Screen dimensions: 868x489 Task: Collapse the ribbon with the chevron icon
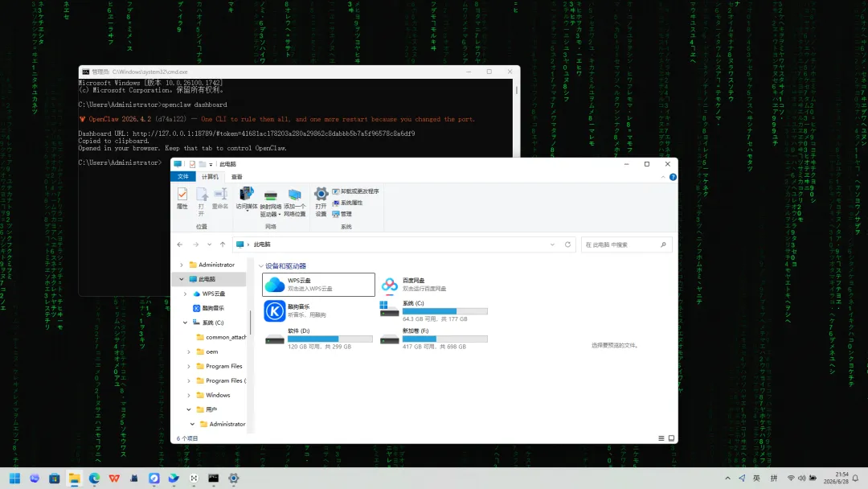(662, 177)
